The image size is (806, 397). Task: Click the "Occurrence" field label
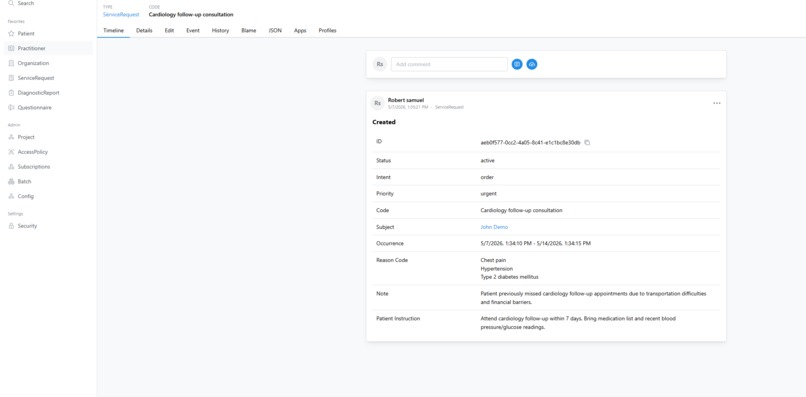tap(390, 243)
